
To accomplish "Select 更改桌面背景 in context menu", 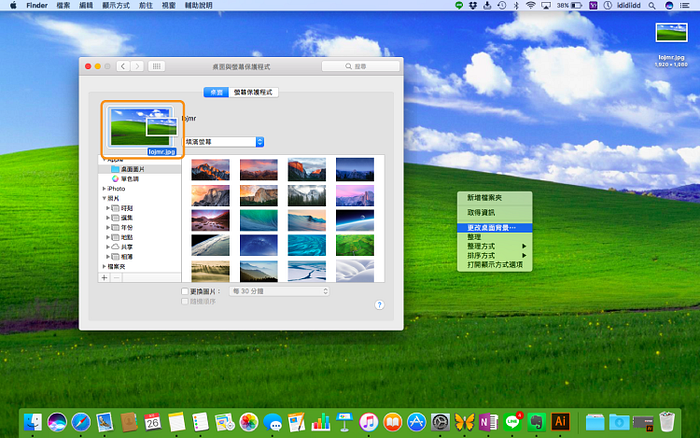I will click(x=494, y=228).
